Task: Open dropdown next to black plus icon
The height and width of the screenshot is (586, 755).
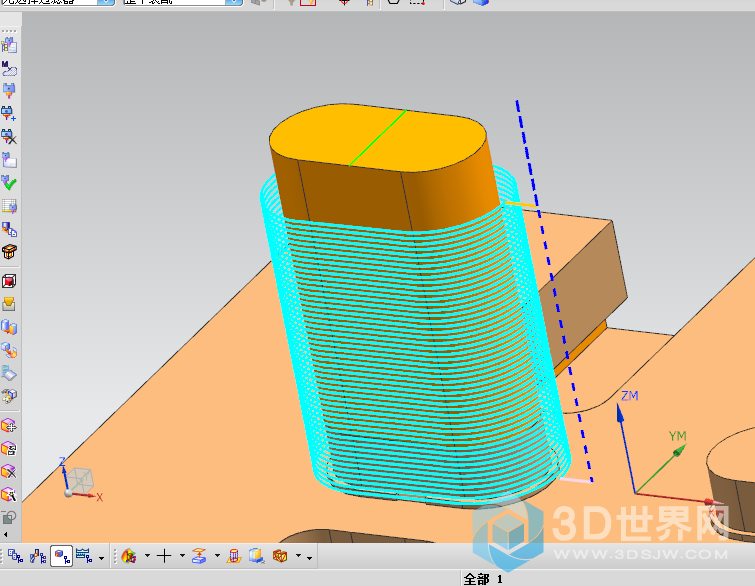Action: click(x=182, y=556)
